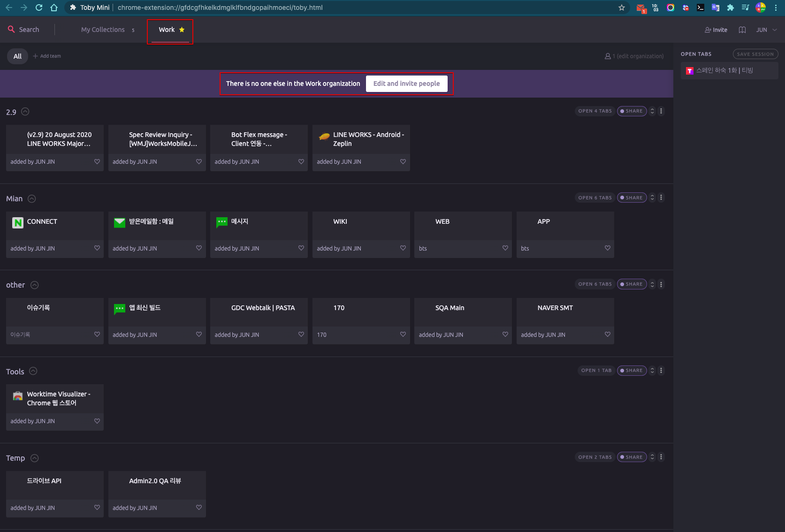Click Save Session button
The image size is (785, 532).
(755, 54)
